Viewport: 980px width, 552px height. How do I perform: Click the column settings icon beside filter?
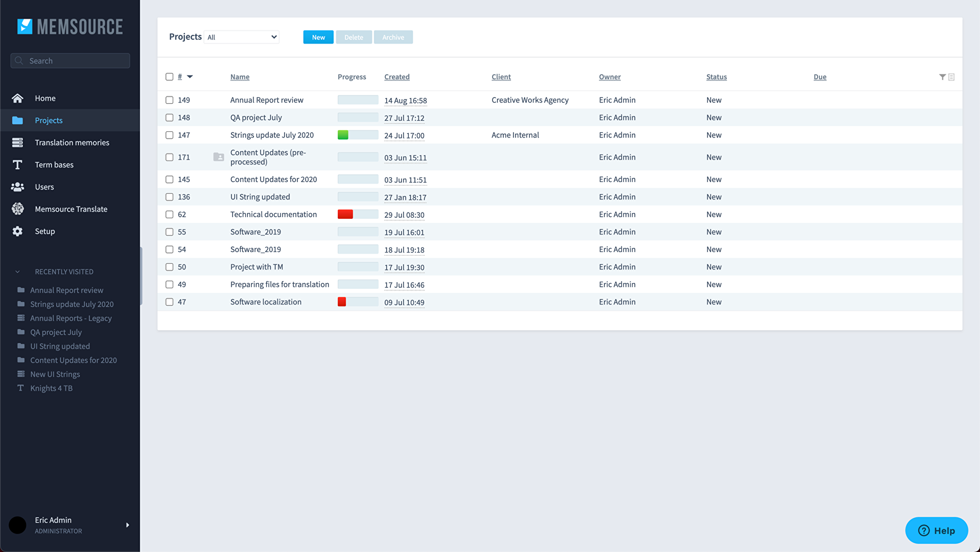click(951, 77)
